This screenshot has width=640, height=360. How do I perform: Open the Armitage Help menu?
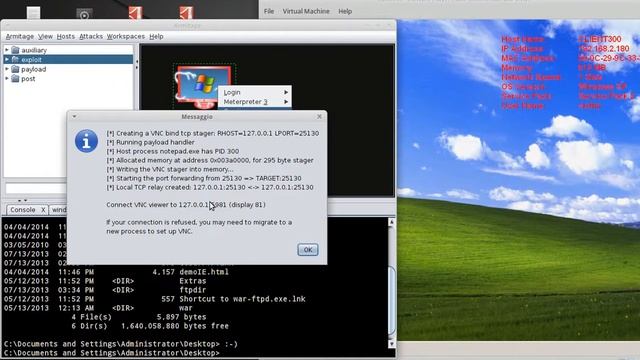pyautogui.click(x=156, y=36)
